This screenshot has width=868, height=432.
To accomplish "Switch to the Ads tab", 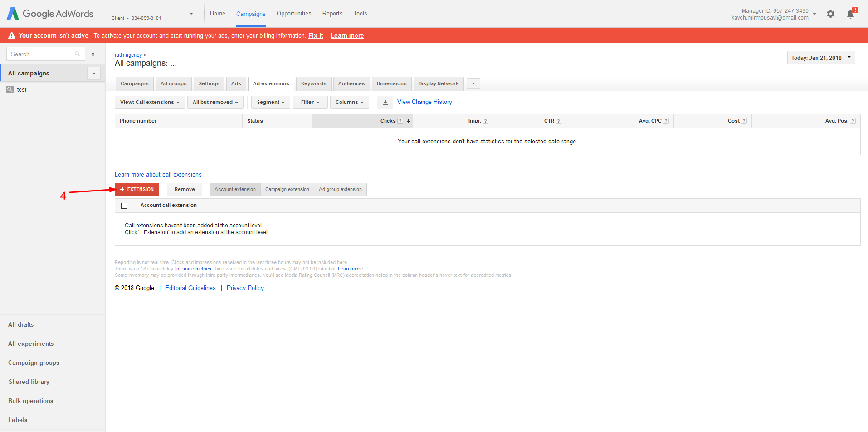I will (236, 83).
